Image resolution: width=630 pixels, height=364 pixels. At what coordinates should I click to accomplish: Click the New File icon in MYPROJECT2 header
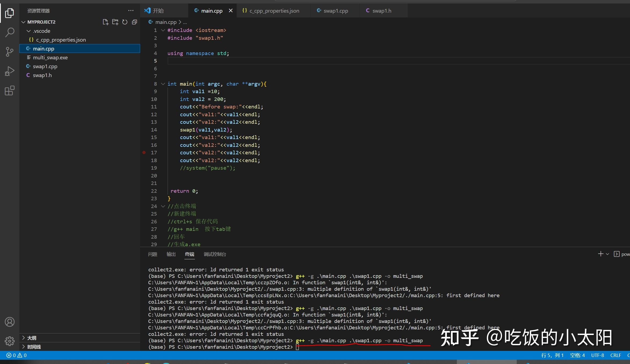105,22
